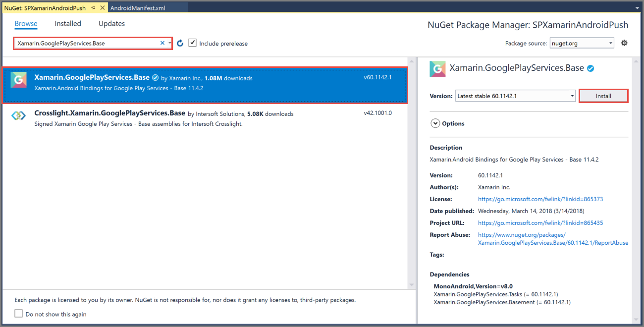Viewport: 644px width, 327px height.
Task: Toggle the prerelease checkbox on
Action: tap(192, 43)
